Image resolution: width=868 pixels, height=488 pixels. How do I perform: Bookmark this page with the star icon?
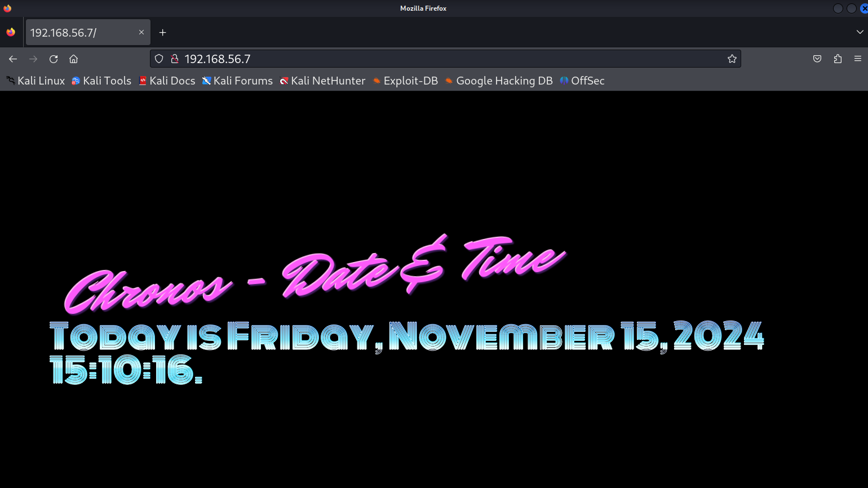pos(732,59)
